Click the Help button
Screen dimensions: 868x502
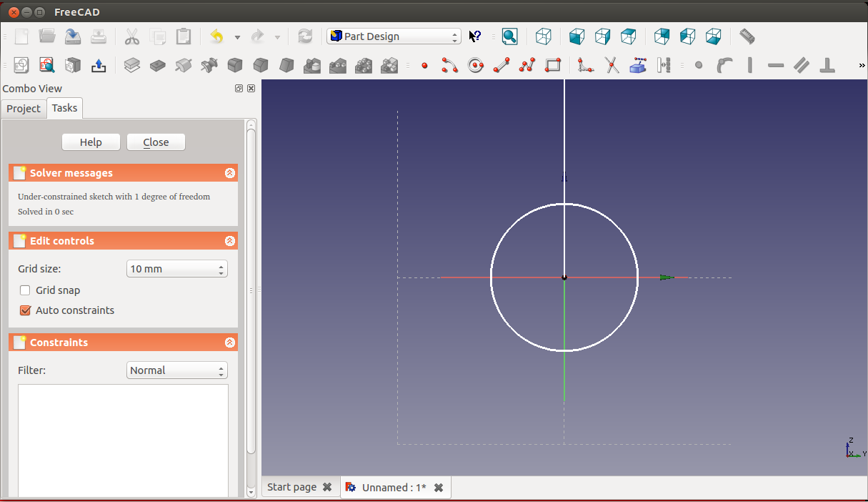tap(91, 142)
